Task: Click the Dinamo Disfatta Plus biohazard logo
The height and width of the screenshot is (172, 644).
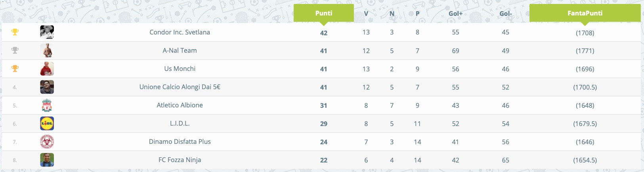Action: [x=47, y=141]
